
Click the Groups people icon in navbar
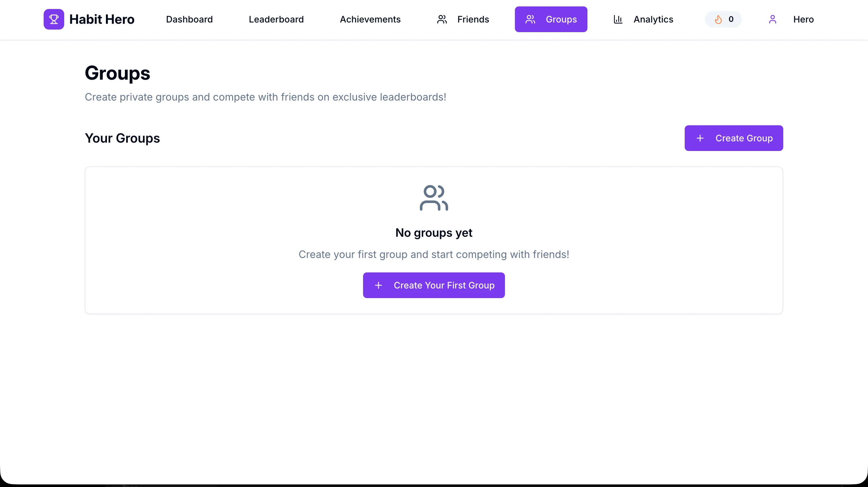click(530, 19)
